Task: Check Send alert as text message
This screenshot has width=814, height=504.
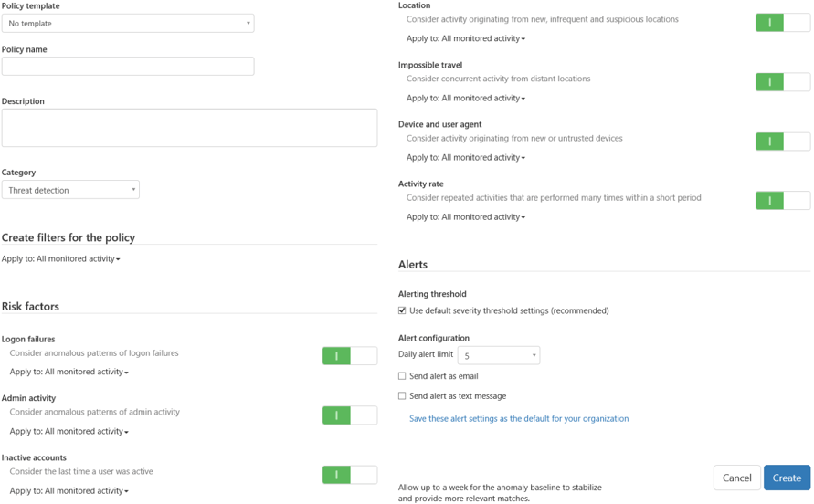Action: click(x=402, y=396)
